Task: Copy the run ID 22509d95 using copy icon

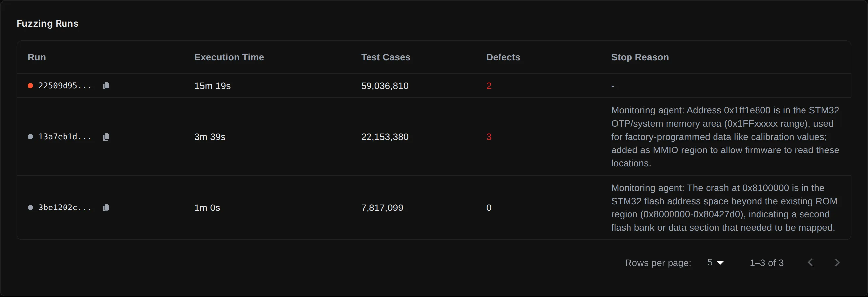Action: coord(106,86)
